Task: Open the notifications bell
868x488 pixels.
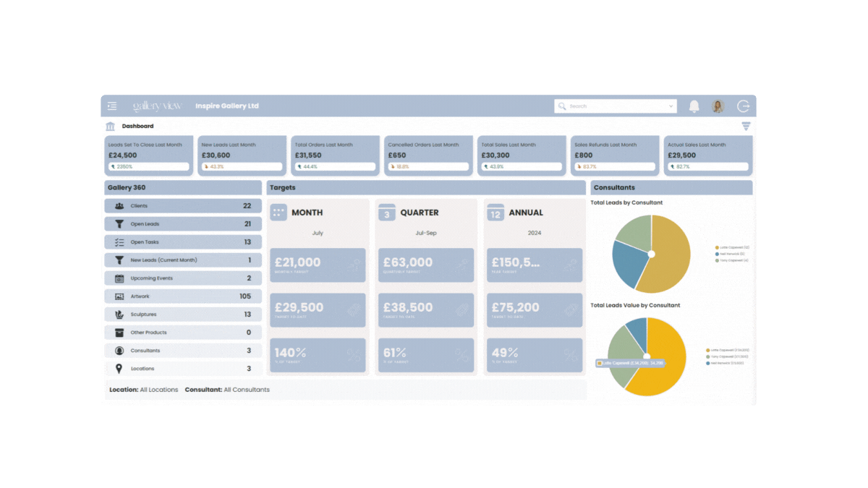Action: click(694, 106)
